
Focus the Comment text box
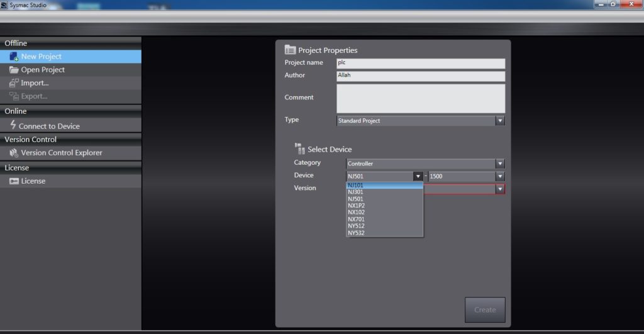pos(420,98)
